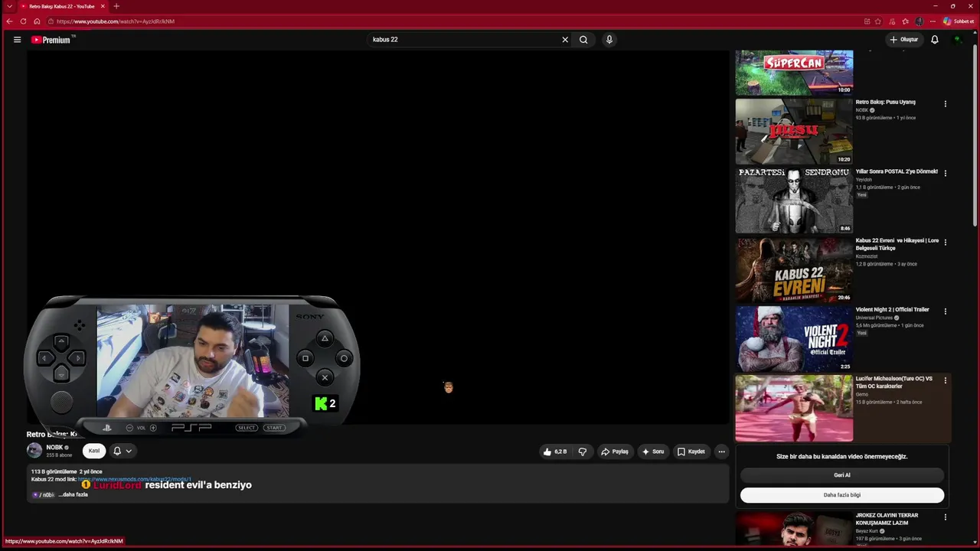Open options for Kabus 22 Evreni video
Viewport: 980px width, 551px height.
945,242
